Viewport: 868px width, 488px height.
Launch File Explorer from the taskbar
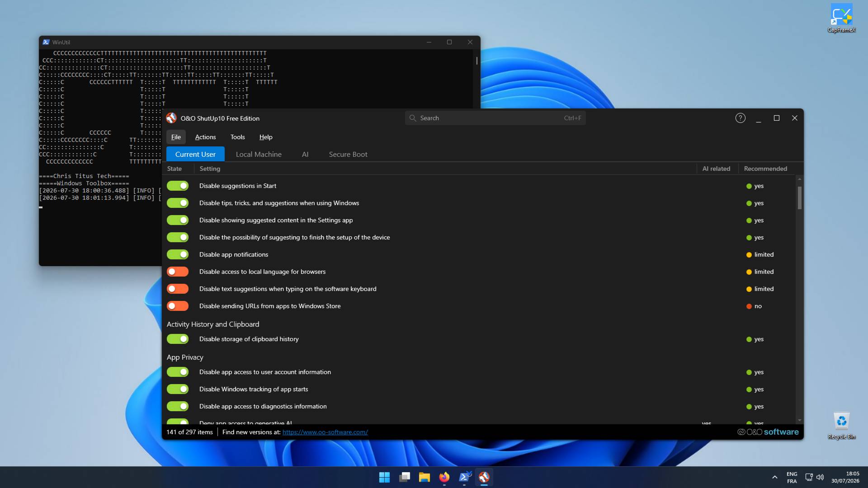tap(424, 477)
